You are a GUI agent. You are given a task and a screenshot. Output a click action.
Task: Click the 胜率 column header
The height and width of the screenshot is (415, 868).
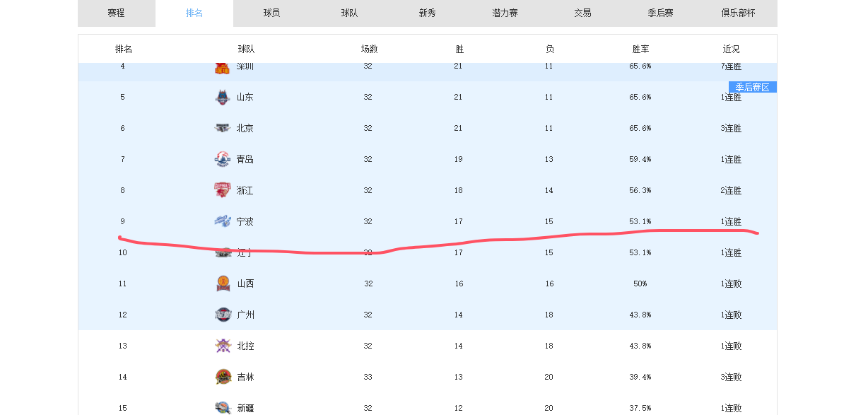[x=640, y=49]
